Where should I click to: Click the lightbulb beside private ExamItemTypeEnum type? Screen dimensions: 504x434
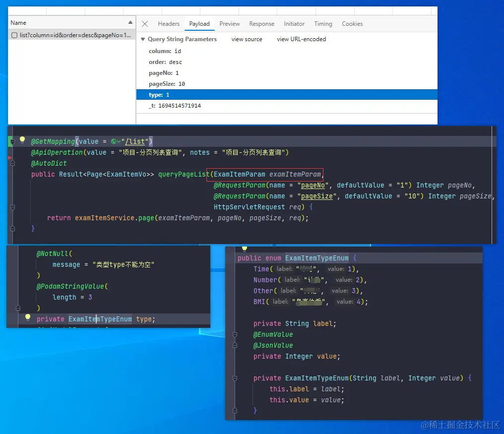pyautogui.click(x=28, y=317)
